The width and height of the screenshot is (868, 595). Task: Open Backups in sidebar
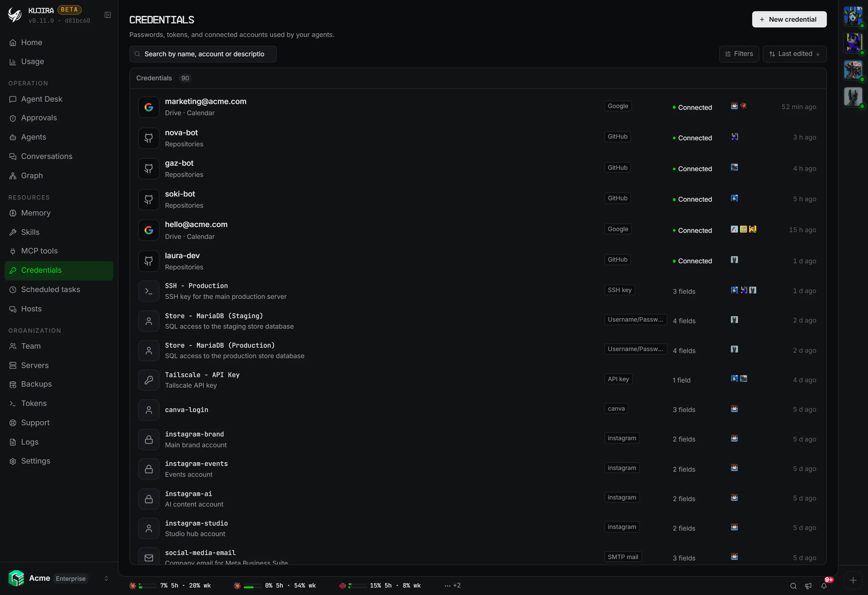[x=59, y=384]
